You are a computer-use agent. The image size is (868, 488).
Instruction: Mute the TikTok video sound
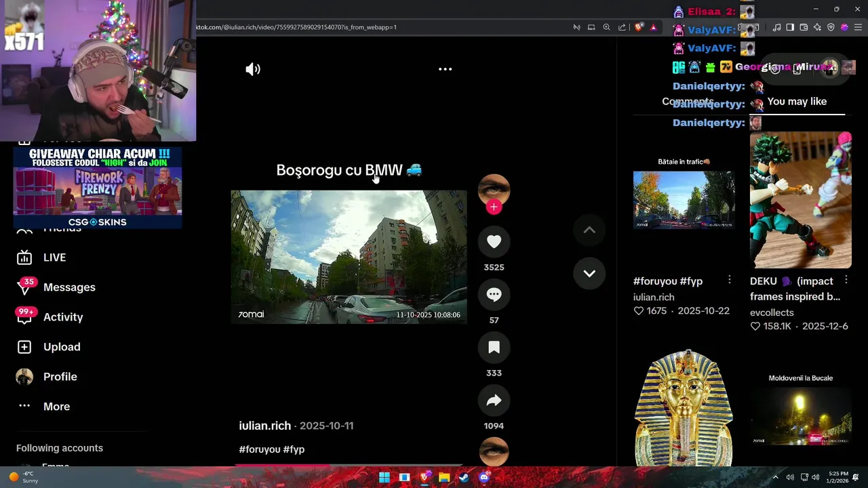tap(253, 69)
